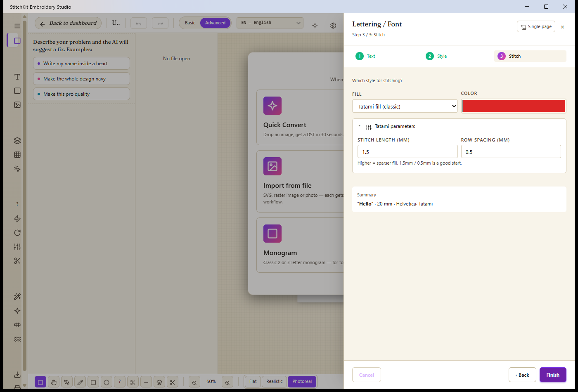Select the pencil draw tool
The height and width of the screenshot is (392, 578).
[80, 382]
